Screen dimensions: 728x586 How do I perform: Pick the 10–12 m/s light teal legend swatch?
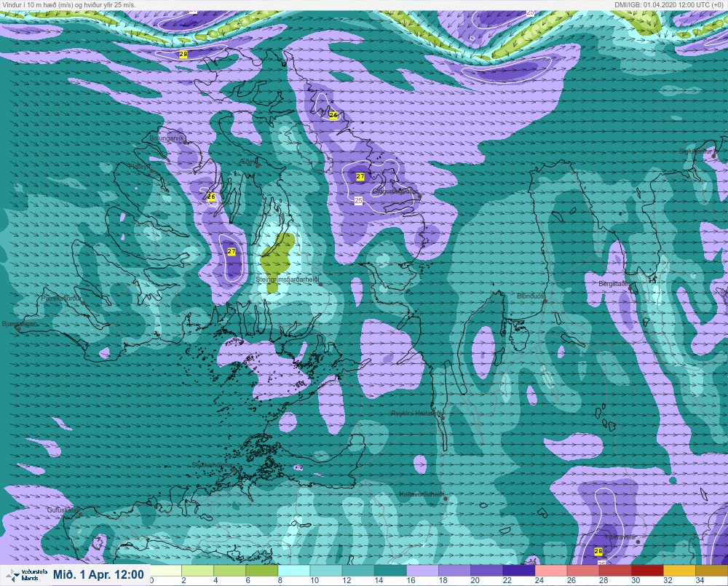326,570
